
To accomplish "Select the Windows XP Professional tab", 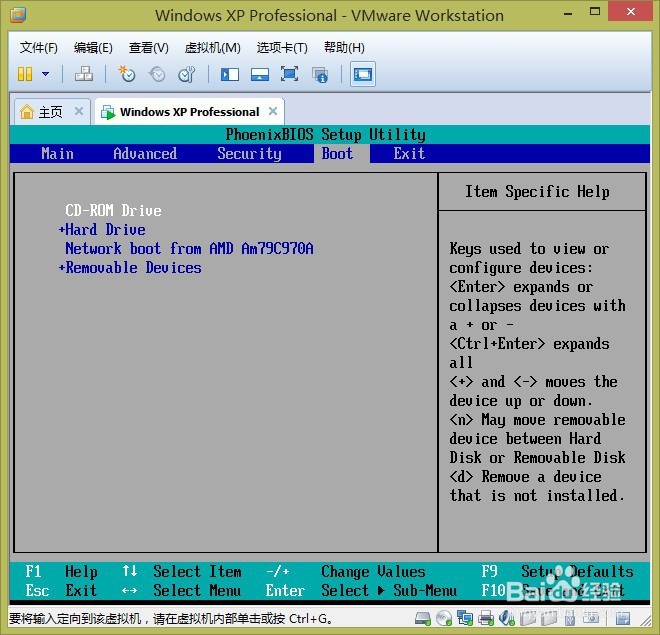I will pos(189,112).
